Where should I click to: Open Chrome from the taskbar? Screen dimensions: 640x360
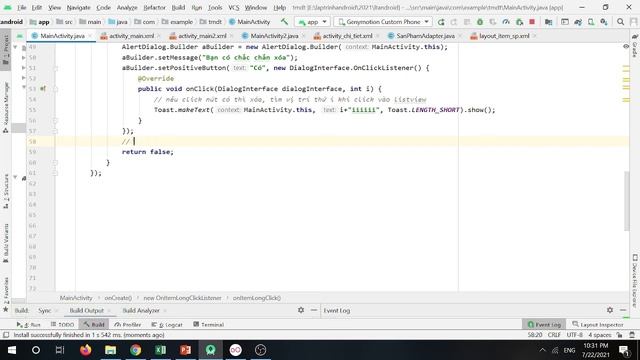(x=136, y=350)
